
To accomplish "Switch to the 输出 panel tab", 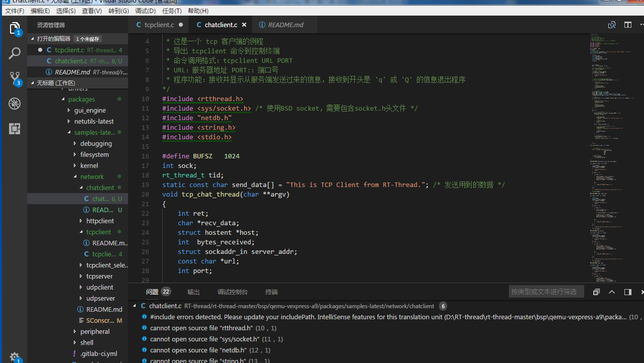I will [x=193, y=292].
